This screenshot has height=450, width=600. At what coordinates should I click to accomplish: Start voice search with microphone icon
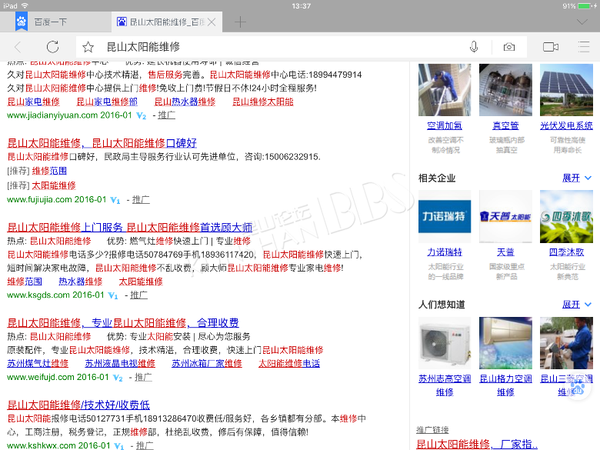474,47
